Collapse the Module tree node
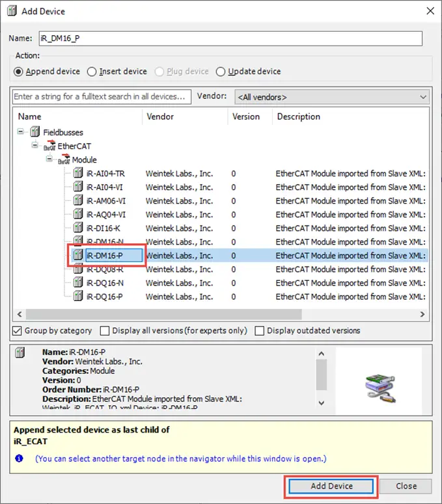442x504 pixels. [49, 159]
